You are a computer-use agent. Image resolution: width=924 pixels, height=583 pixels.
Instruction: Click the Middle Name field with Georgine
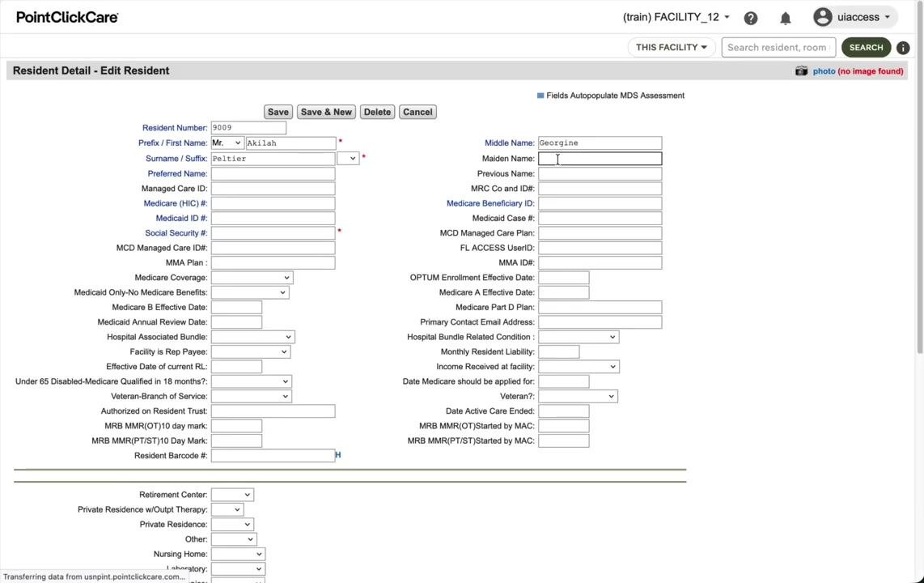(600, 143)
